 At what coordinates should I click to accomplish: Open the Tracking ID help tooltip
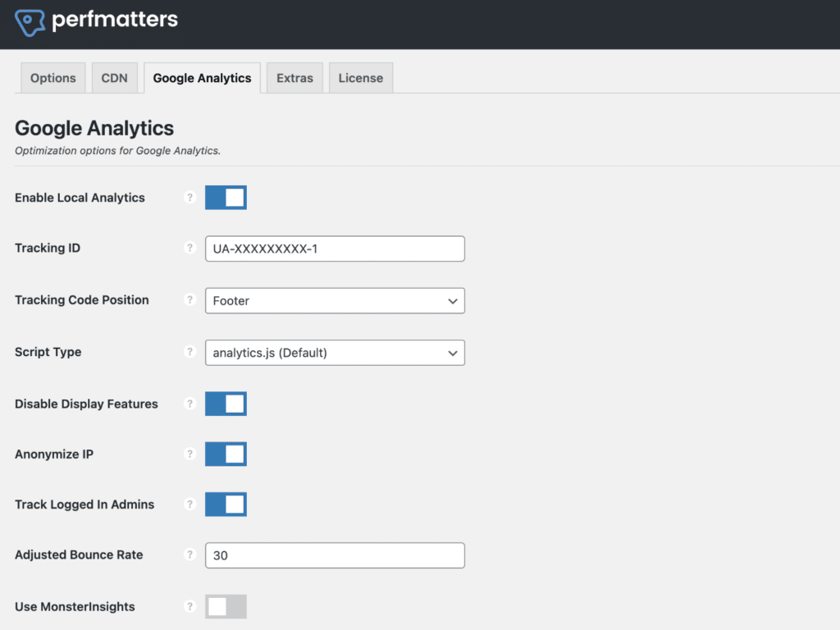click(189, 249)
